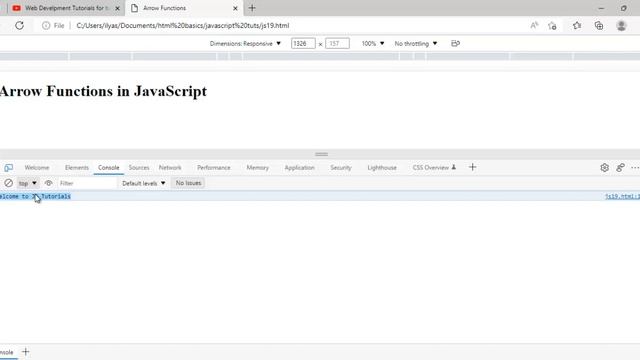Clear the console with the ban icon
Screen dimensions: 640x360
coord(9,183)
